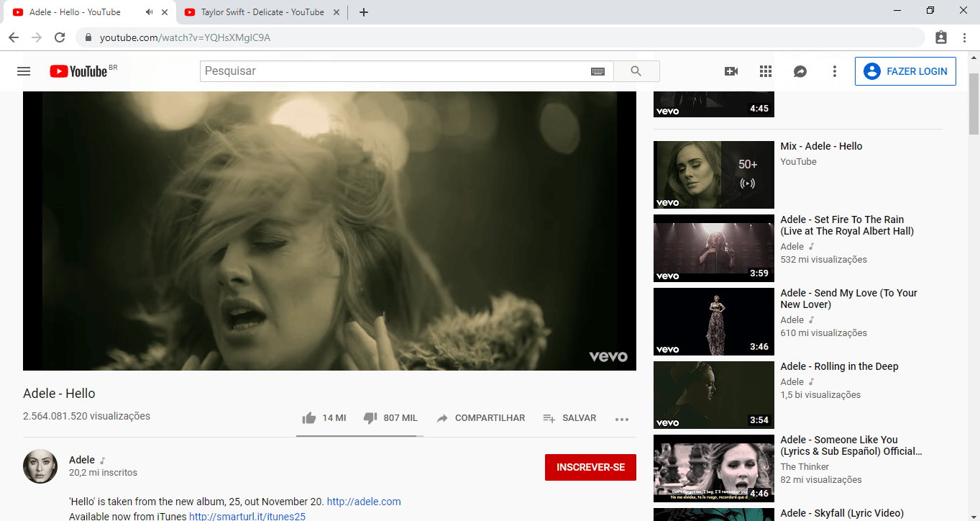Open a new browser tab
Viewport: 980px width, 521px height.
coord(364,12)
